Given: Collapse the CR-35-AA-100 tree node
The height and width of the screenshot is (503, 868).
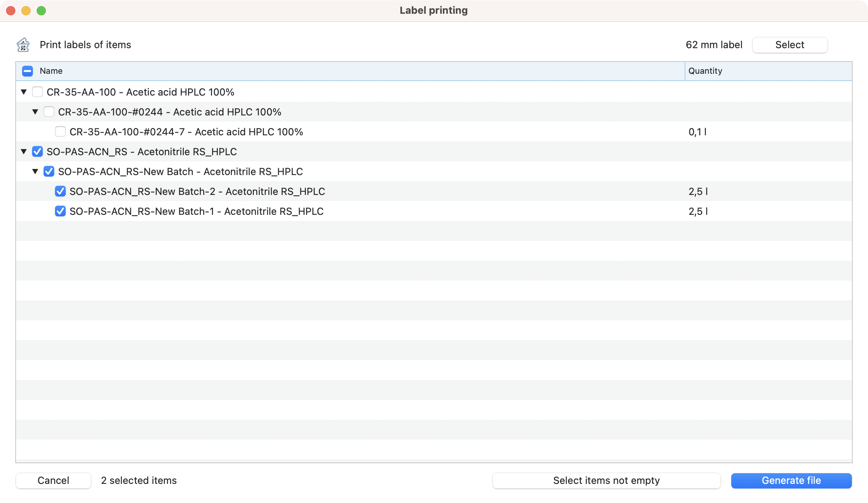Looking at the screenshot, I should click(x=24, y=92).
